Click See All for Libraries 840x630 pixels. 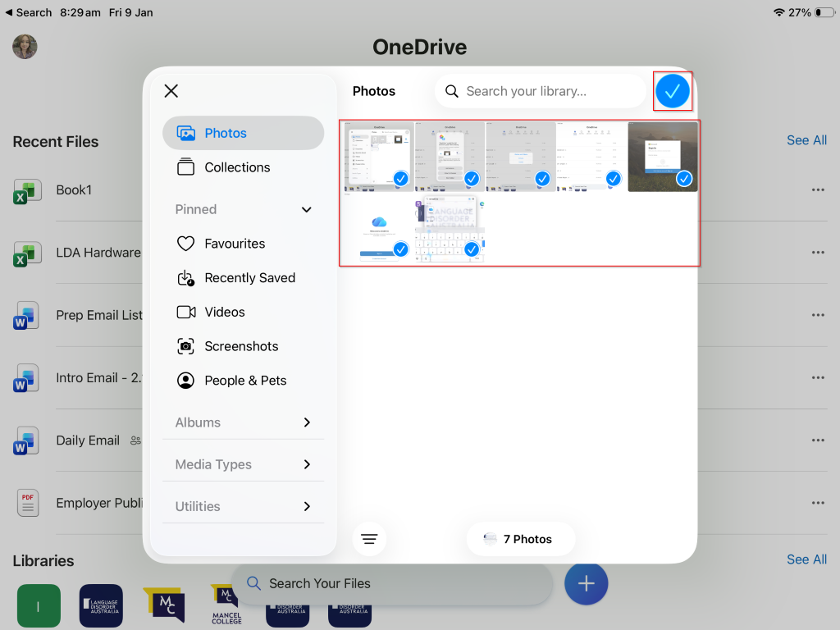pos(806,559)
